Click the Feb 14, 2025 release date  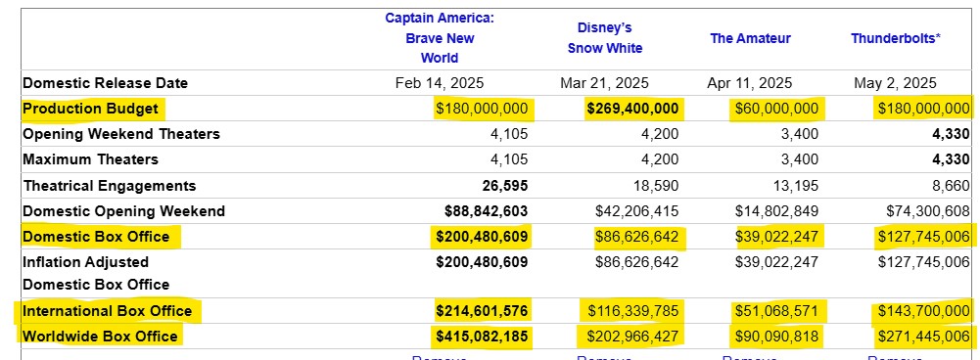tap(440, 83)
